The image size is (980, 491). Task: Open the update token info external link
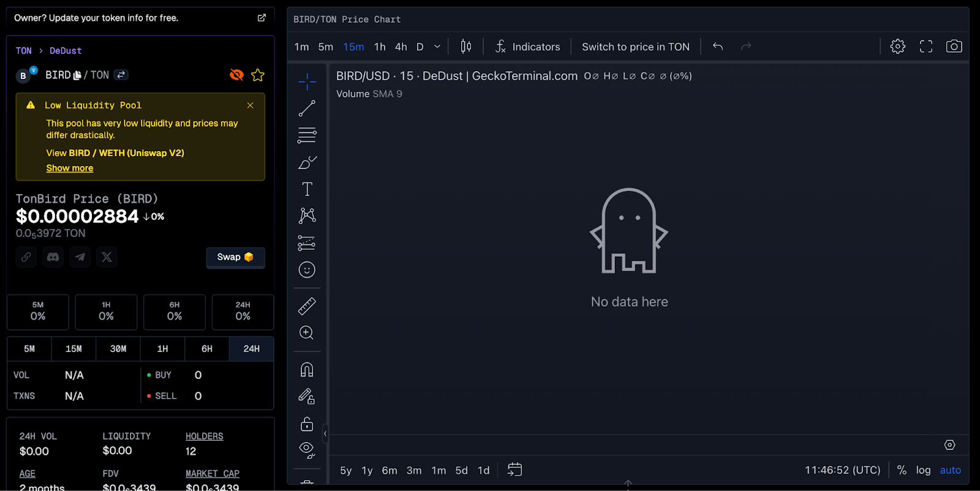coord(262,18)
